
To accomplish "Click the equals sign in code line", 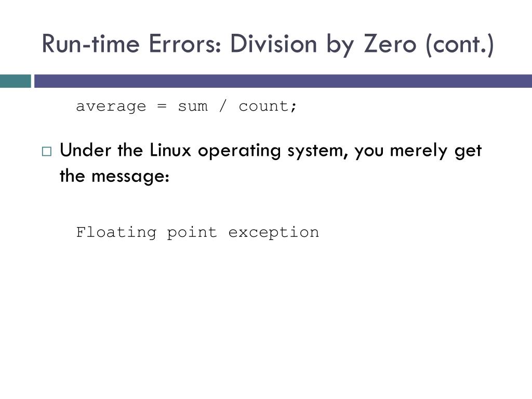I will click(162, 106).
